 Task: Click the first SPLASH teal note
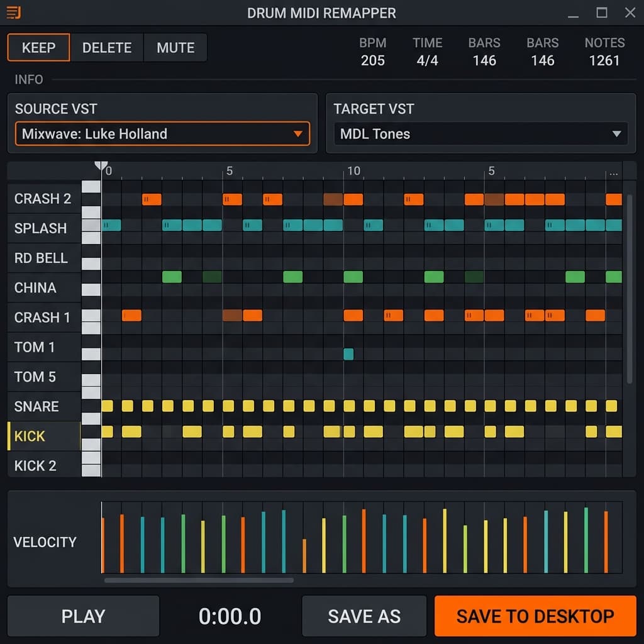pos(111,225)
